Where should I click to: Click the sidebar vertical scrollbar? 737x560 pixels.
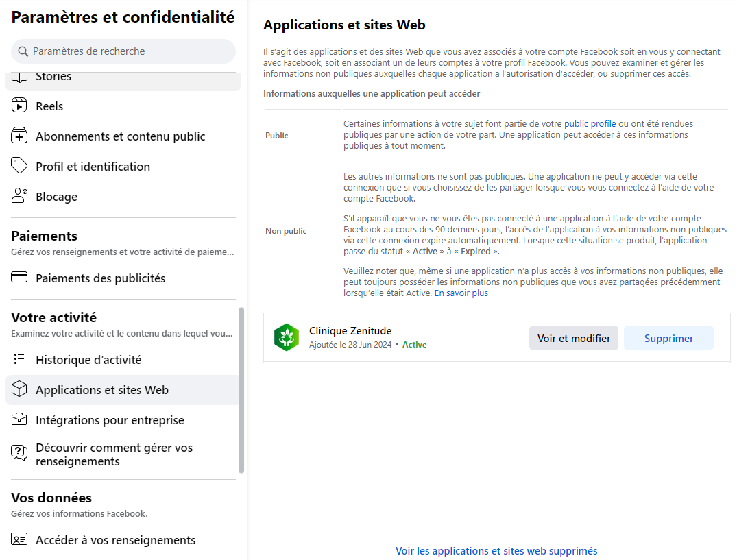click(241, 389)
